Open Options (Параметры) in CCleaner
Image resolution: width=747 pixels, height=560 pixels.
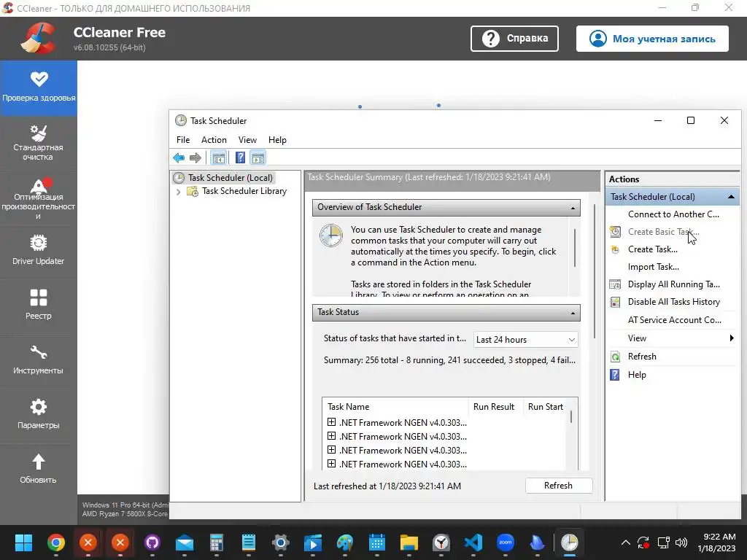(x=39, y=414)
